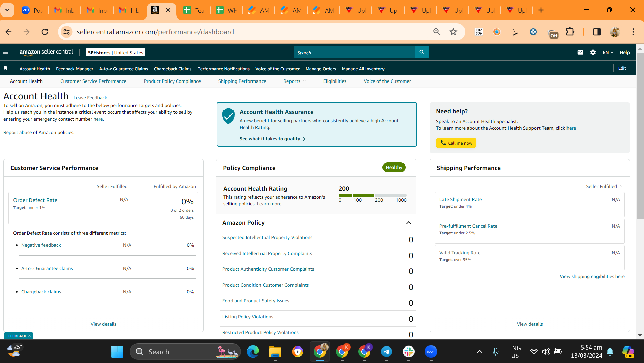This screenshot has height=363, width=644.
Task: Click the browser address bar URL
Action: 155,32
